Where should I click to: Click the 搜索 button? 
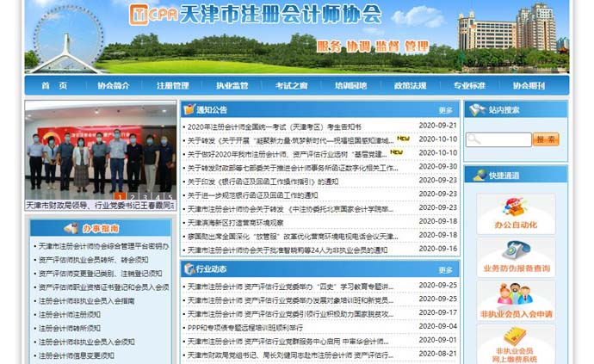(546, 139)
